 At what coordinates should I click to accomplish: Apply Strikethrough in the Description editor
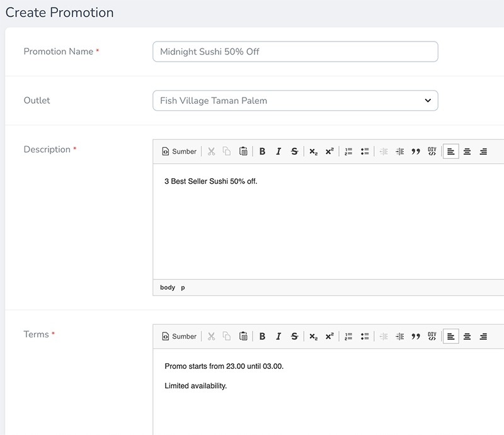pyautogui.click(x=294, y=152)
